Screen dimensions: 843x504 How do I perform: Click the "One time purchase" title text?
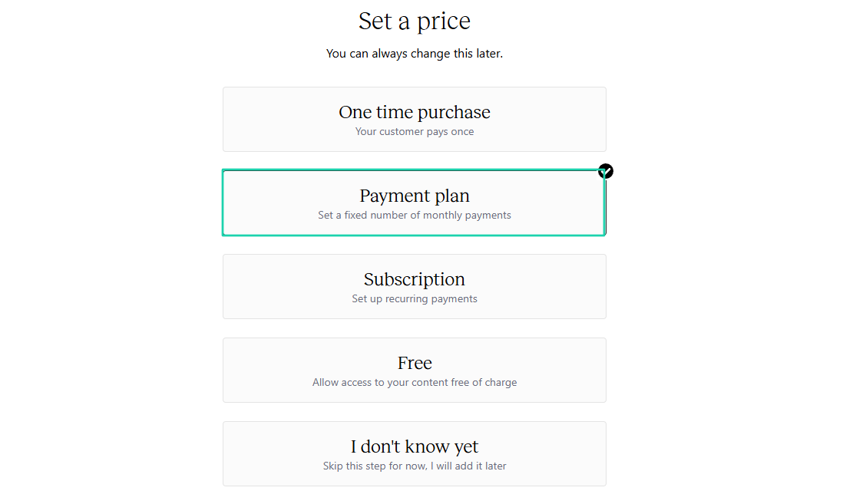[415, 112]
